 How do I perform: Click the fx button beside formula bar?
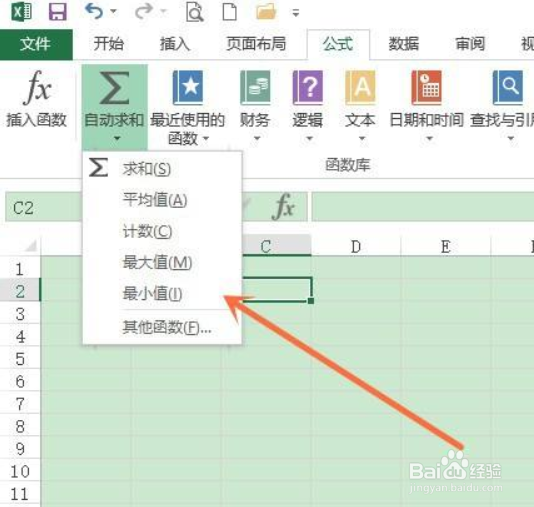tap(283, 206)
